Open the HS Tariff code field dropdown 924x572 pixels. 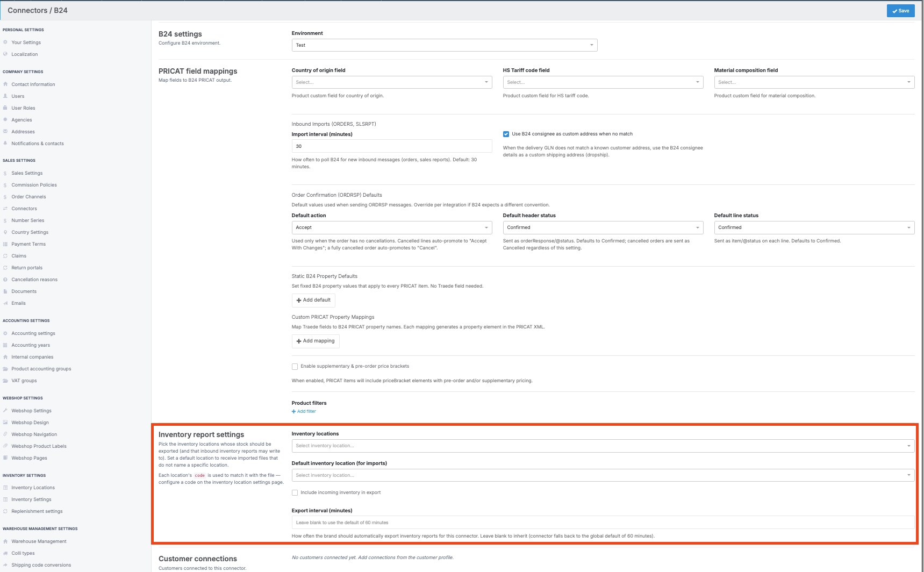[603, 82]
